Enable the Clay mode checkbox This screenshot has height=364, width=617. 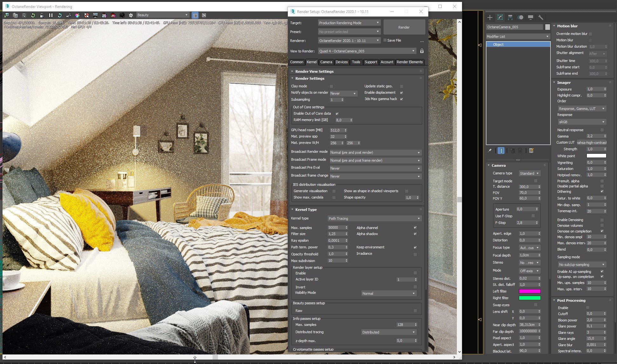[331, 86]
